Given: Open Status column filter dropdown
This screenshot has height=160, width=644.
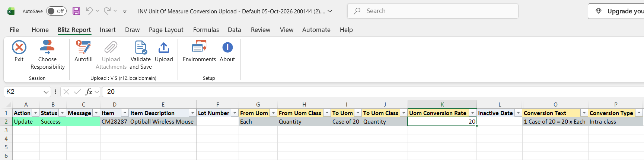Looking at the screenshot, I should click(x=63, y=113).
